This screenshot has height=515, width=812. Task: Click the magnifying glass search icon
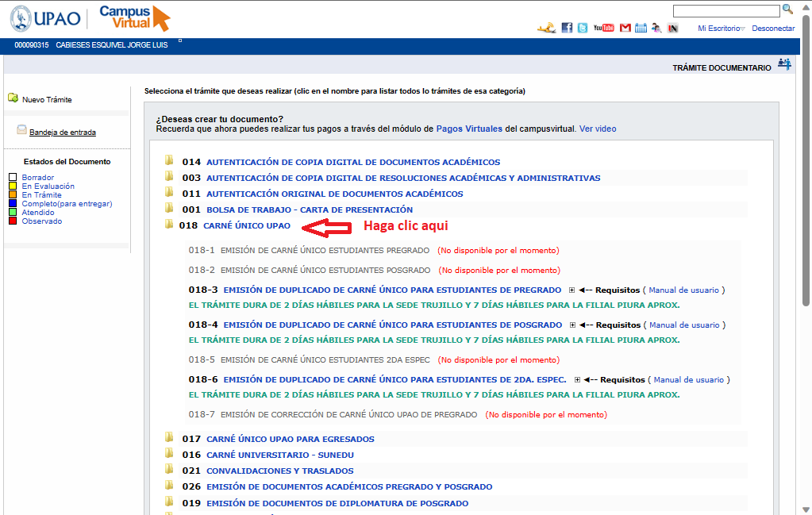787,10
